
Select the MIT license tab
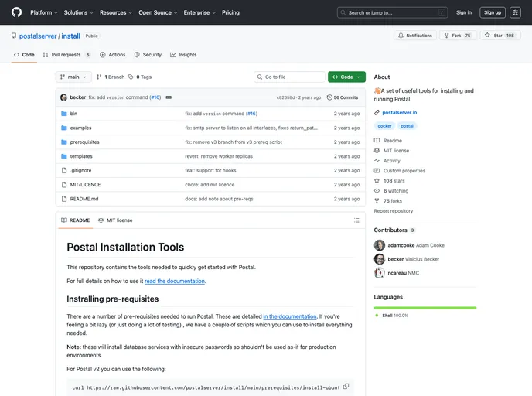(115, 220)
